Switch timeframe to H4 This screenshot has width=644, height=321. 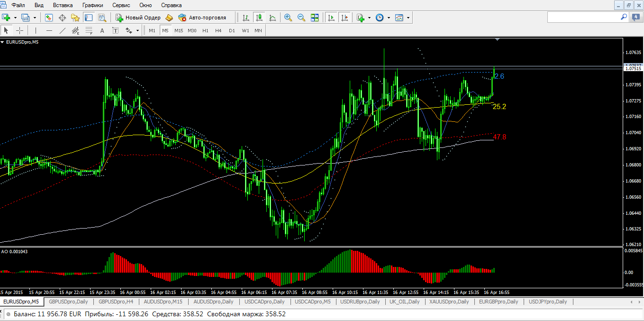click(x=218, y=30)
